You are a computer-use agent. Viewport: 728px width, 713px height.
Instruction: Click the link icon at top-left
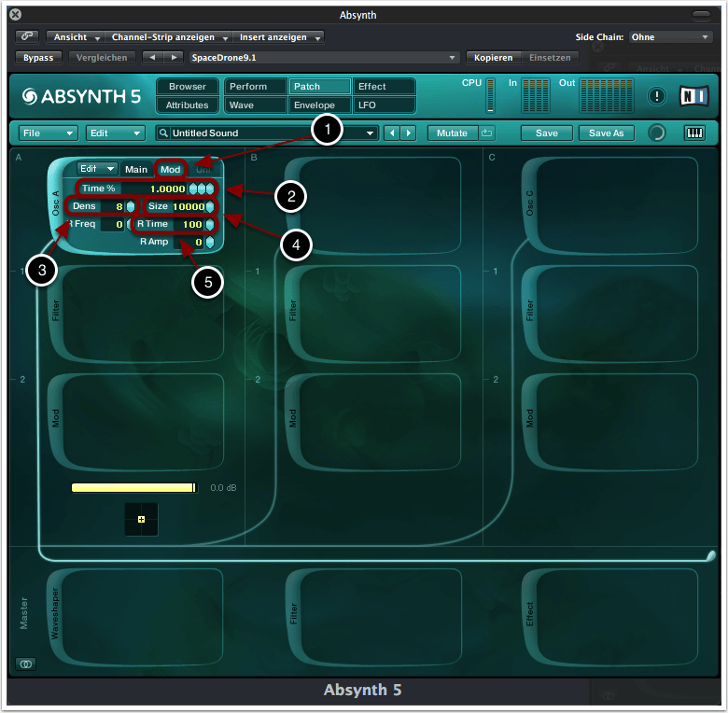pyautogui.click(x=26, y=37)
